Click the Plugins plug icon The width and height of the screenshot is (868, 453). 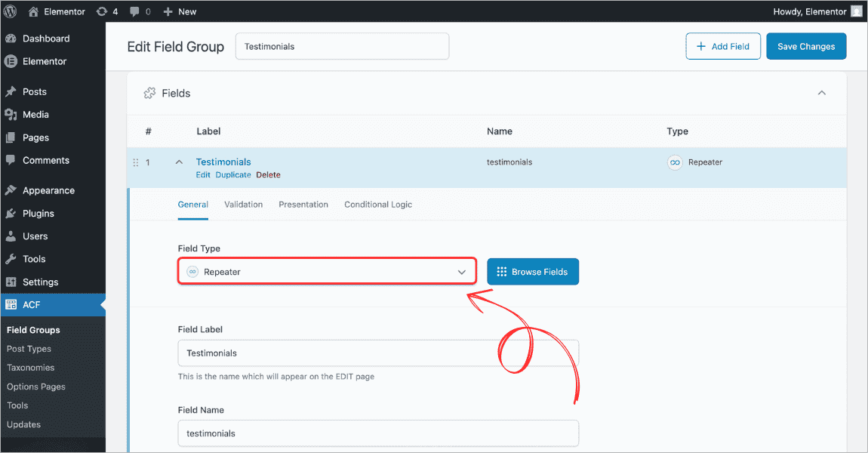point(11,213)
